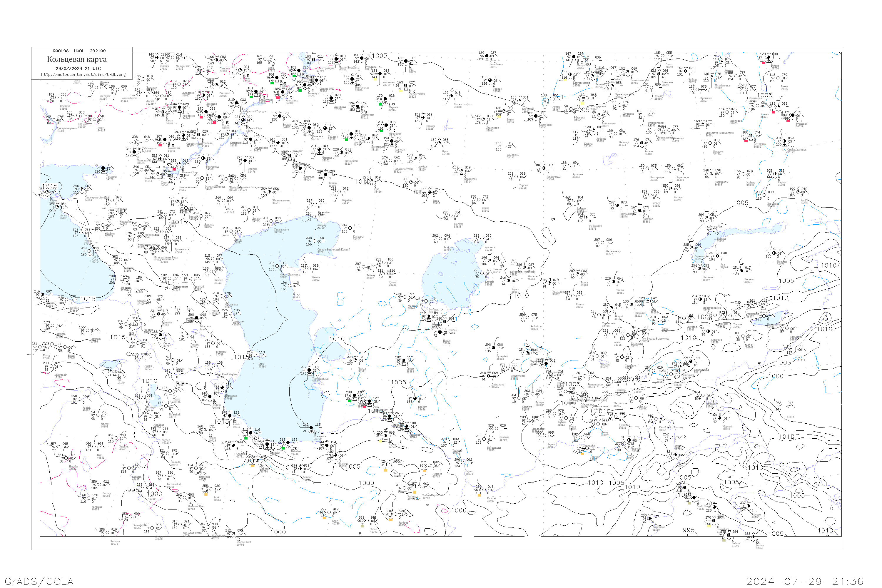Click the Нукус 38264 station label

pos(446,342)
